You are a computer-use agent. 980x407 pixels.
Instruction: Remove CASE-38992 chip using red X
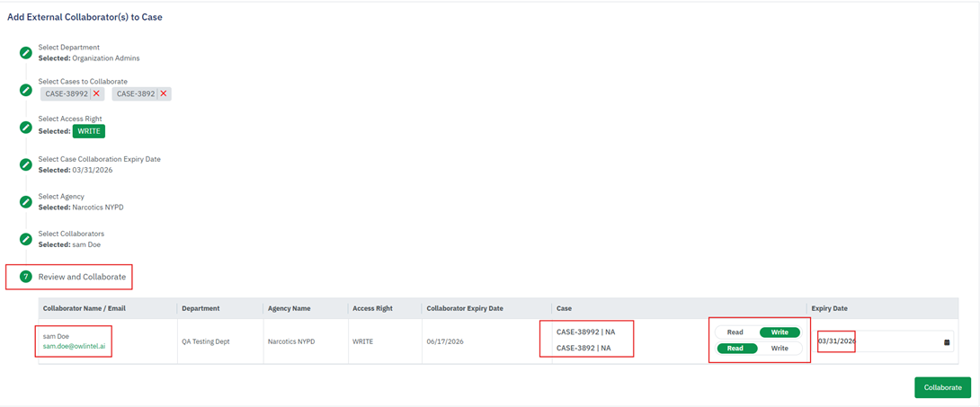[97, 93]
